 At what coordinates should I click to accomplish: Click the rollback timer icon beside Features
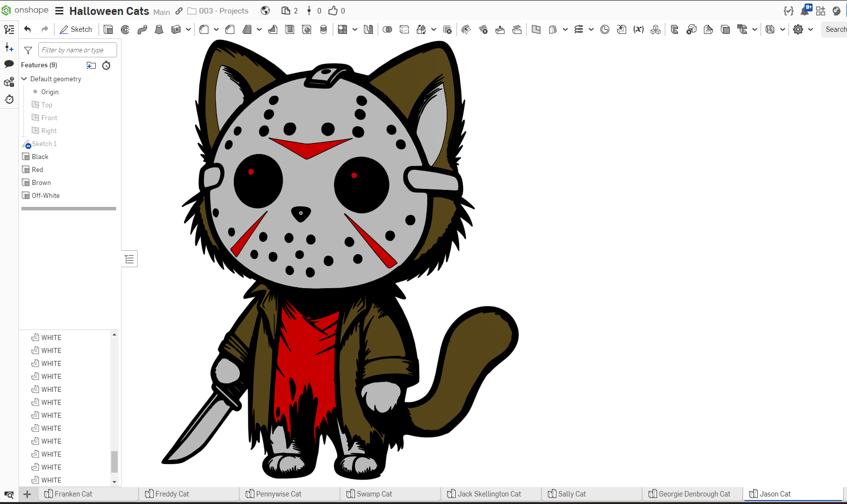(x=106, y=65)
